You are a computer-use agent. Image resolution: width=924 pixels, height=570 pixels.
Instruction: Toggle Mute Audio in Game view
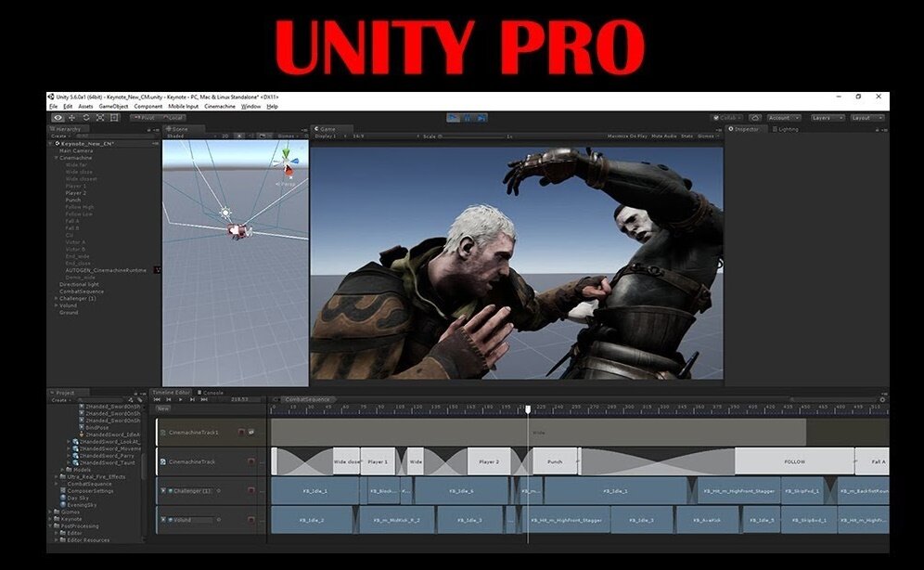(x=664, y=136)
